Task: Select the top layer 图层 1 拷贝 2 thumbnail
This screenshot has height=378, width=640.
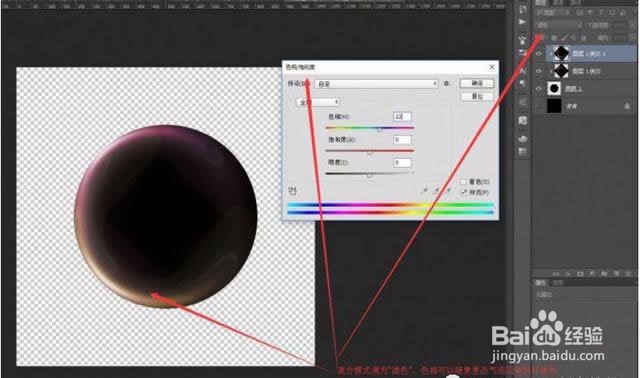Action: 561,53
